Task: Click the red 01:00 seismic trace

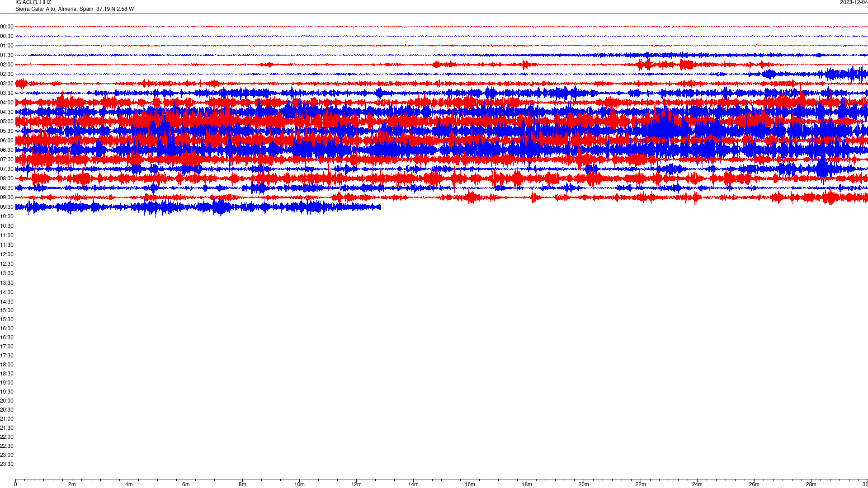Action: (442, 46)
